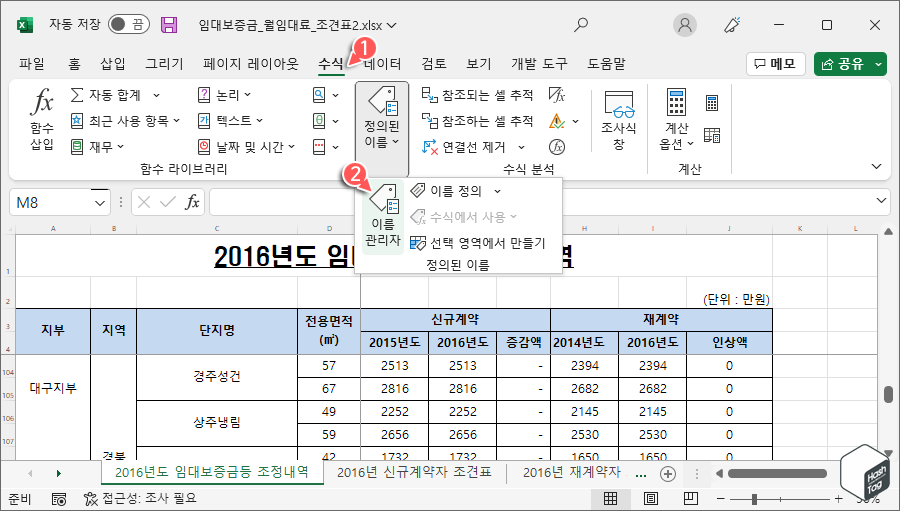Click the pen Coming Soon icon
Screen dimensions: 900x511
[732, 25]
